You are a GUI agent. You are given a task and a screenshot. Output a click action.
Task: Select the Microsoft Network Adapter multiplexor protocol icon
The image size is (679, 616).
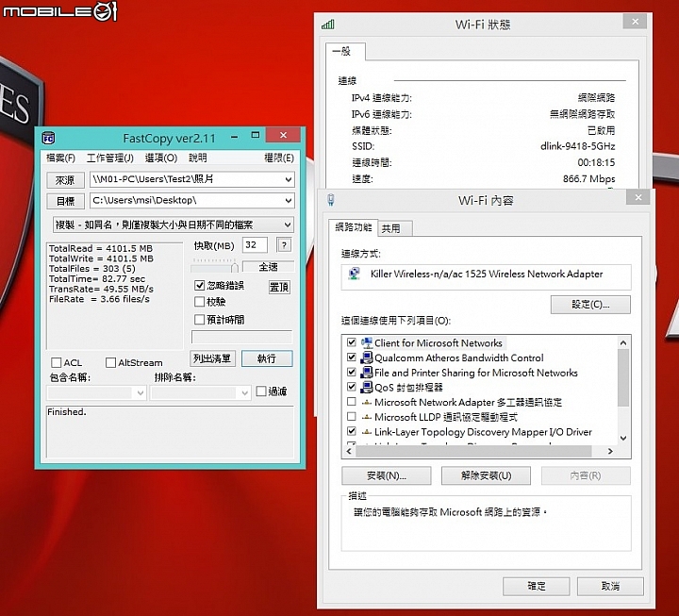tap(367, 403)
